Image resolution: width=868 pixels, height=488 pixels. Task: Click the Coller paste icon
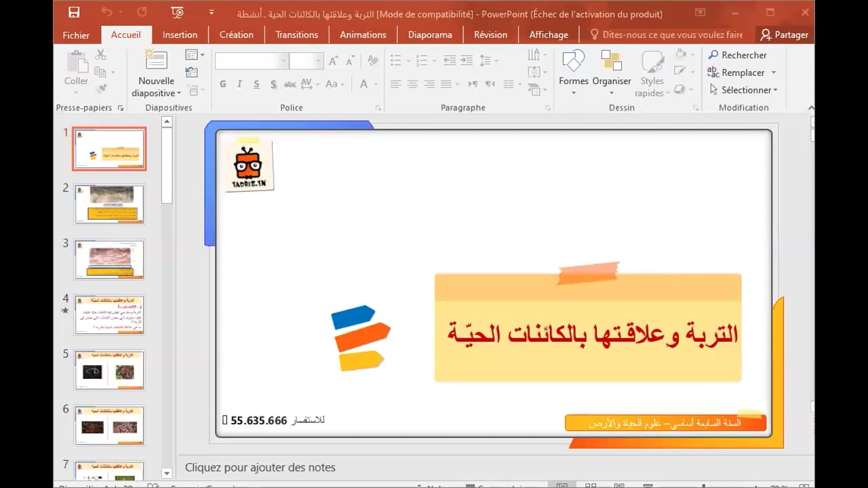pos(76,62)
